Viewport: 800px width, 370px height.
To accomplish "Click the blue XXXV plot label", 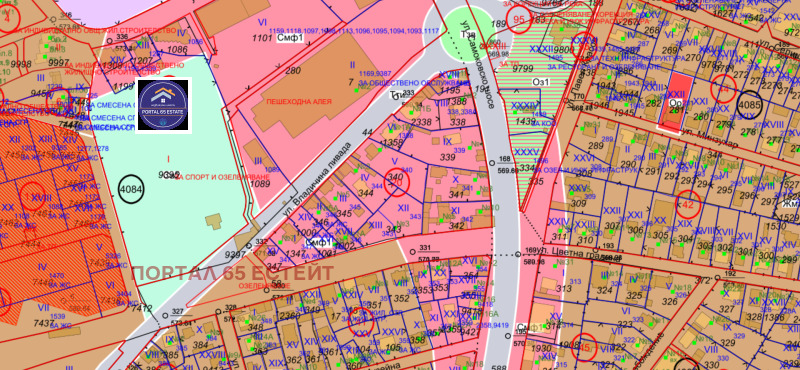I will pos(526,152).
